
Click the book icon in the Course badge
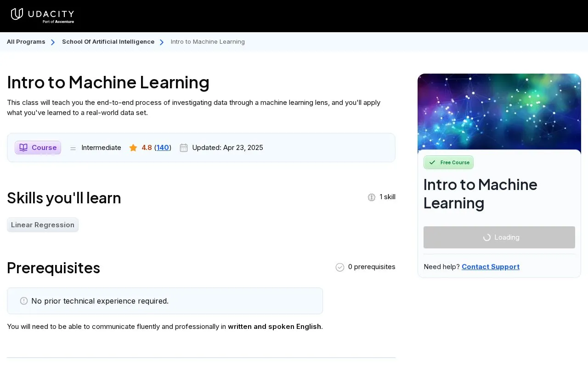coord(23,148)
